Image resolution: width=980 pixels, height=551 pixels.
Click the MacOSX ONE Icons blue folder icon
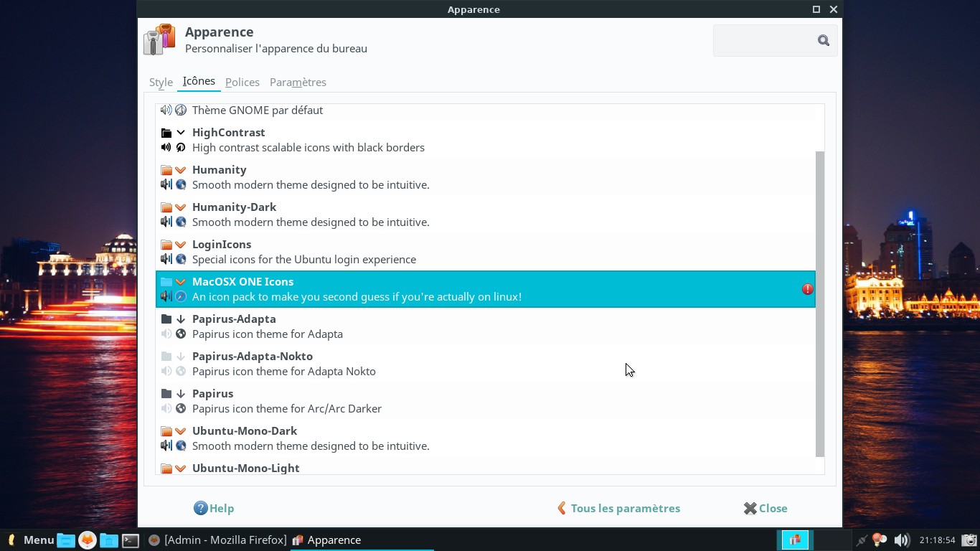point(166,282)
